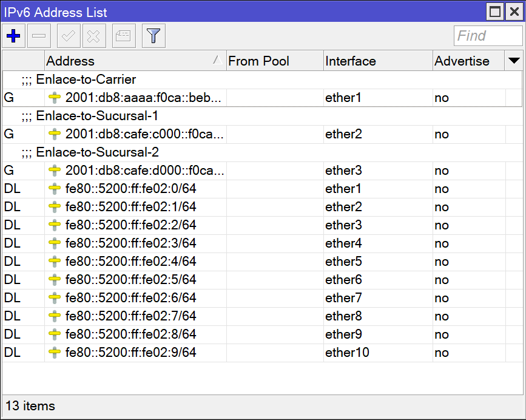Click the Advertise column header
The width and height of the screenshot is (526, 420).
tap(468, 61)
